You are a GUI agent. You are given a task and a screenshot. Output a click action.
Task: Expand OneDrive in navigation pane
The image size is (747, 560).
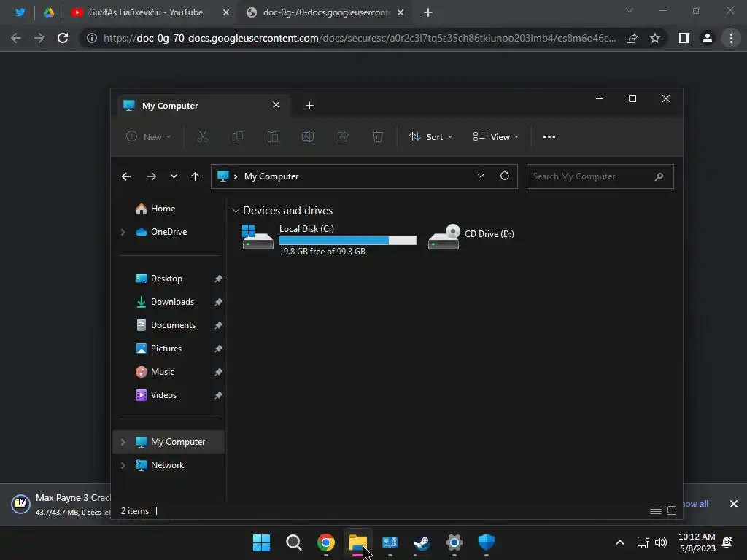coord(123,232)
